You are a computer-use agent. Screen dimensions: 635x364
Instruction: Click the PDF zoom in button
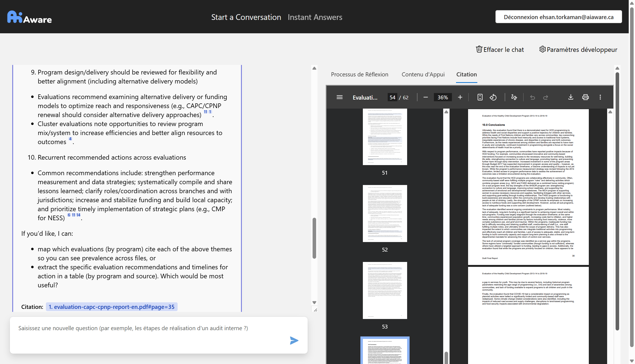(x=460, y=97)
